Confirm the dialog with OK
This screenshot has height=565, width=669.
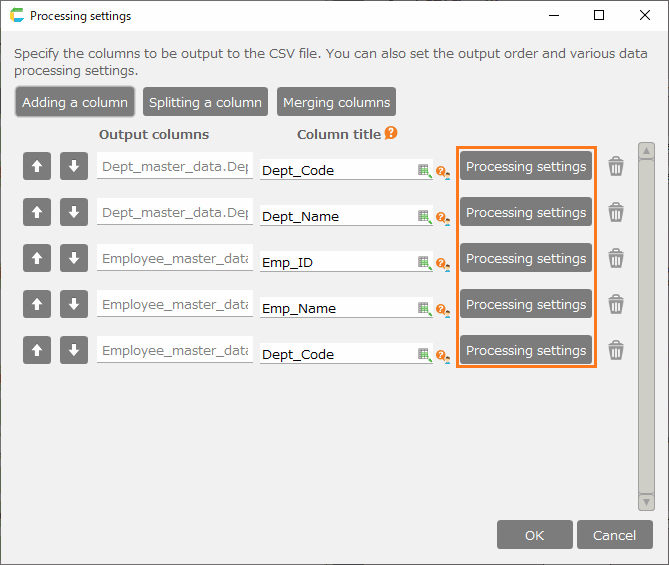pyautogui.click(x=534, y=535)
